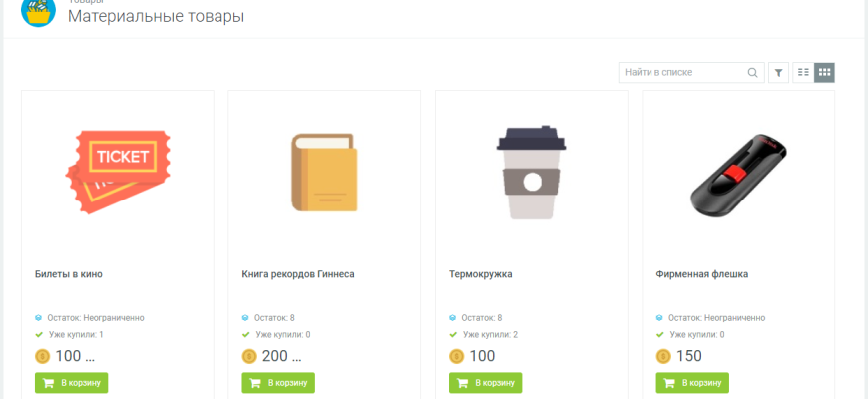
Task: Click the coin icon on Термокружка price
Action: [x=456, y=356]
